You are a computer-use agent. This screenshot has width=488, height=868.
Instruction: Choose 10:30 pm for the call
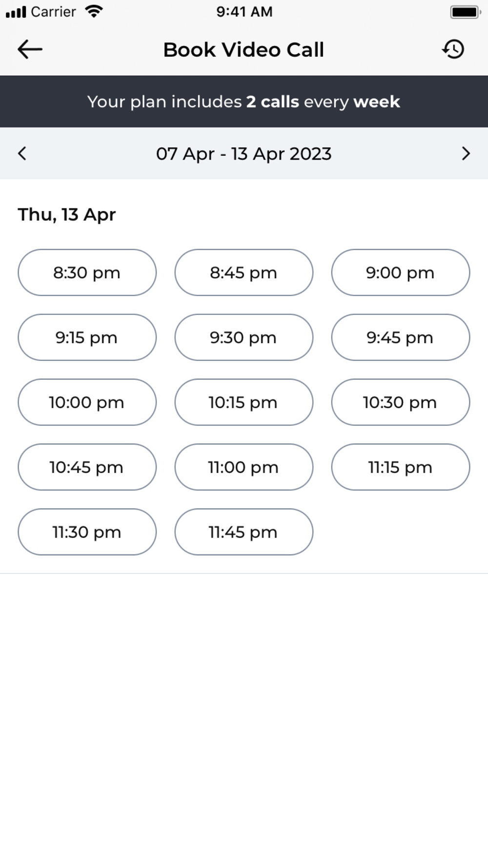[401, 402]
